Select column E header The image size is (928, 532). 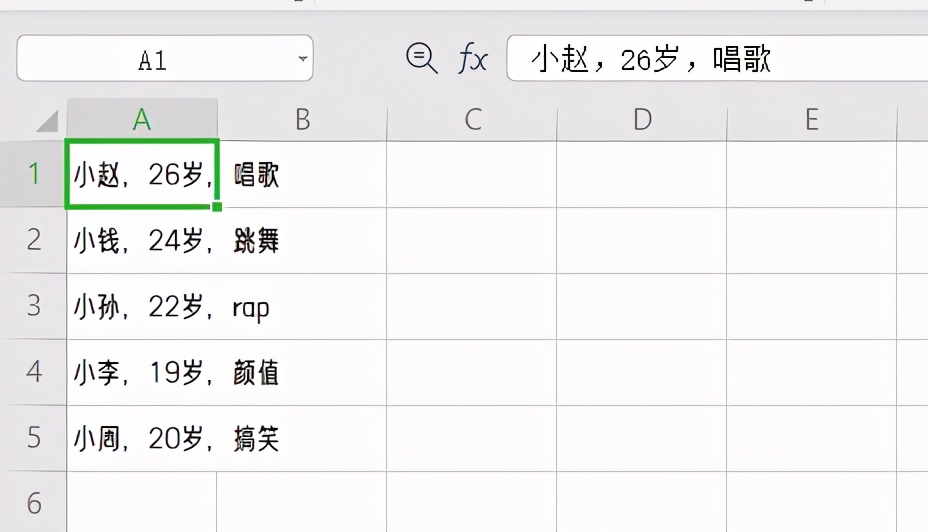pyautogui.click(x=812, y=120)
